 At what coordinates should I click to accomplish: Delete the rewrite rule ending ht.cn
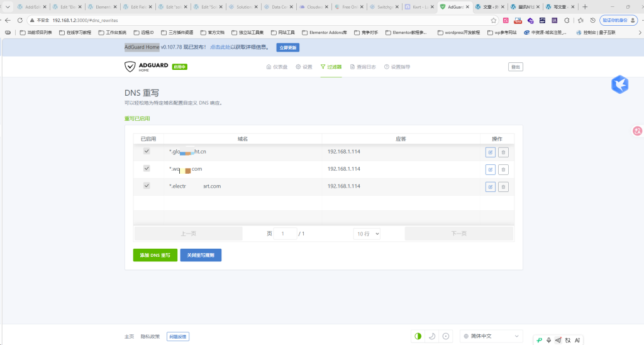tap(503, 152)
